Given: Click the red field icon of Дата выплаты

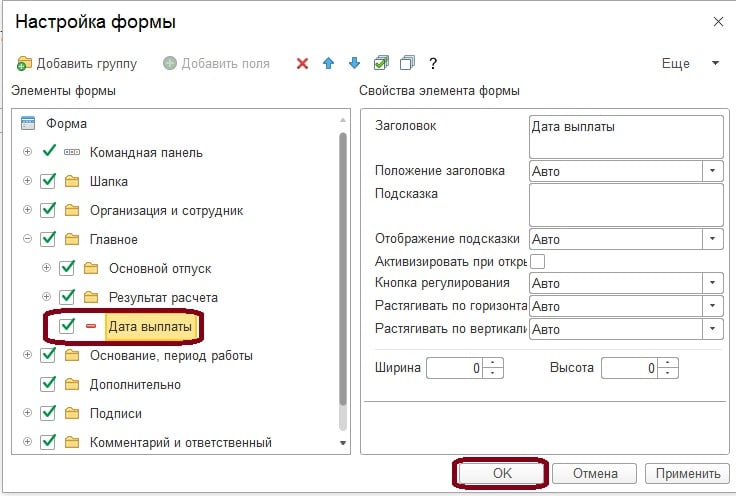Looking at the screenshot, I should pyautogui.click(x=91, y=326).
